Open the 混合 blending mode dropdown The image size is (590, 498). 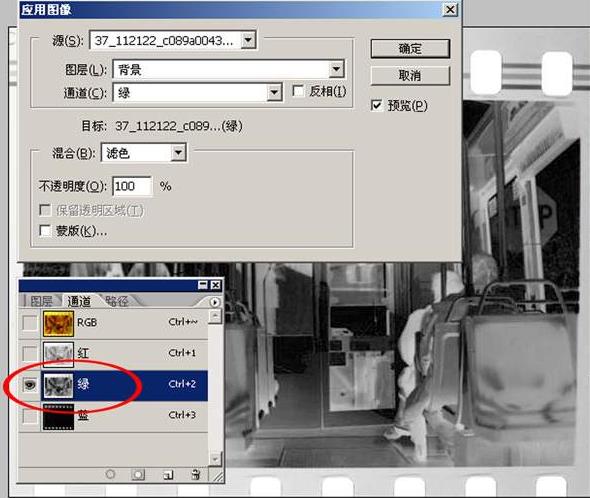click(178, 153)
